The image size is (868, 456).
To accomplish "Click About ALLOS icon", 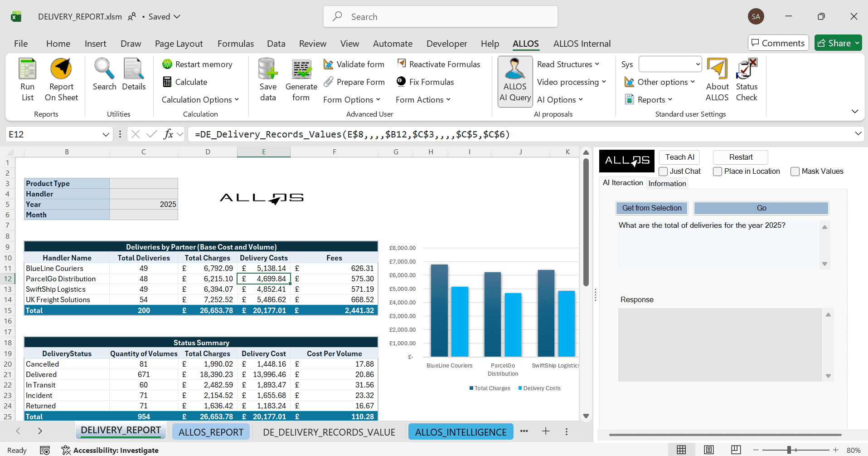I will tap(717, 69).
